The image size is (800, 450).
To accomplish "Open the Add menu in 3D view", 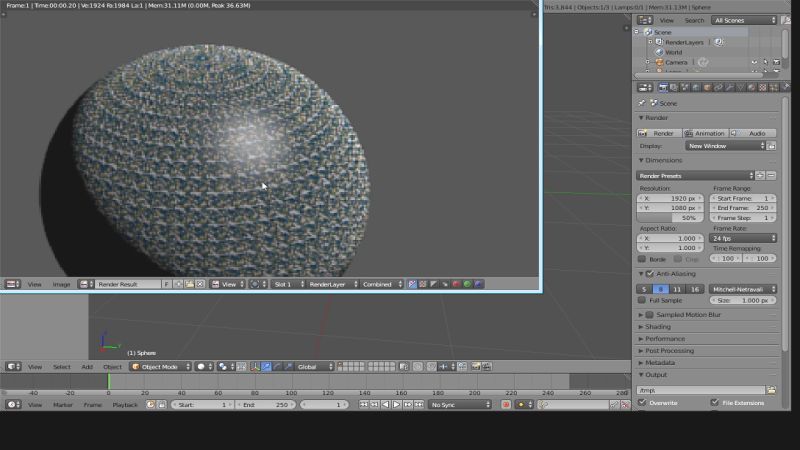I will [87, 367].
